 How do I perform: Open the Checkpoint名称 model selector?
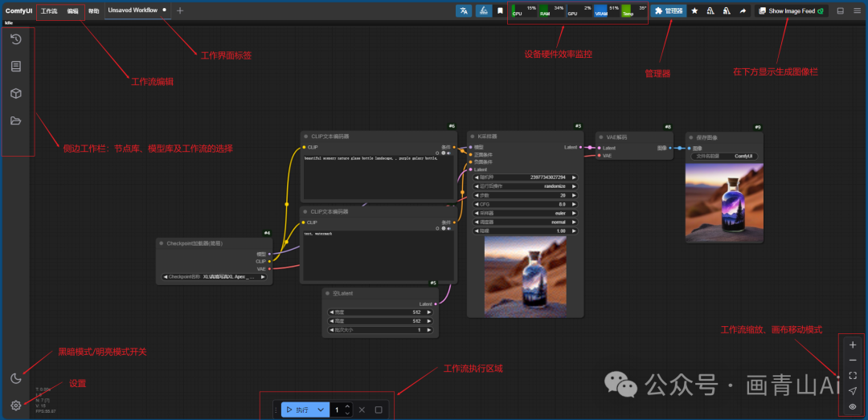tap(215, 277)
